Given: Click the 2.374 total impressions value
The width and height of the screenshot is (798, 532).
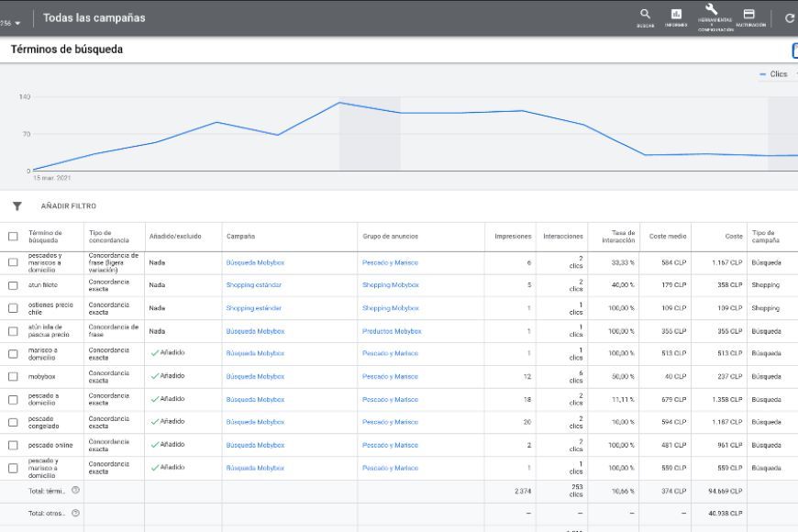Looking at the screenshot, I should (x=523, y=492).
